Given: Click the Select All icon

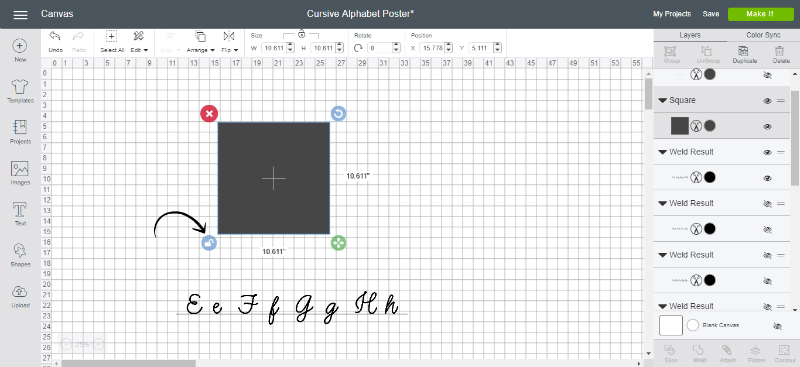Looking at the screenshot, I should 112,36.
